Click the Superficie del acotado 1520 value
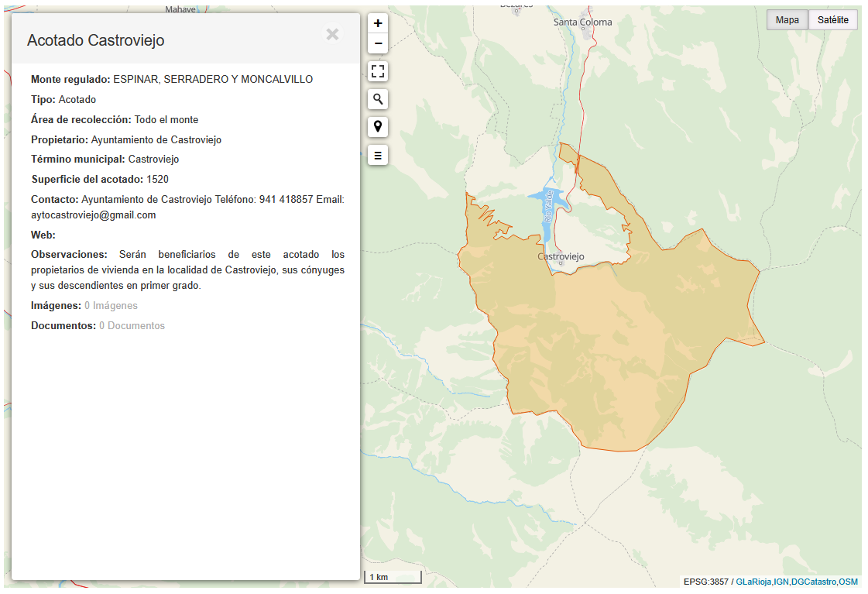This screenshot has height=594, width=868. [x=157, y=180]
